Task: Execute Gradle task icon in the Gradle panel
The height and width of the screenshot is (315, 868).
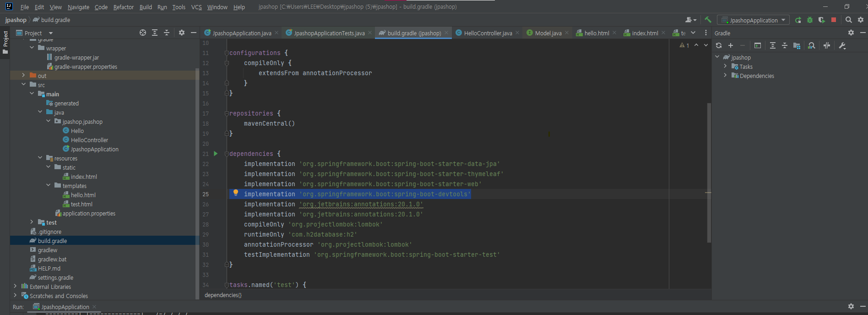Action: tap(758, 45)
